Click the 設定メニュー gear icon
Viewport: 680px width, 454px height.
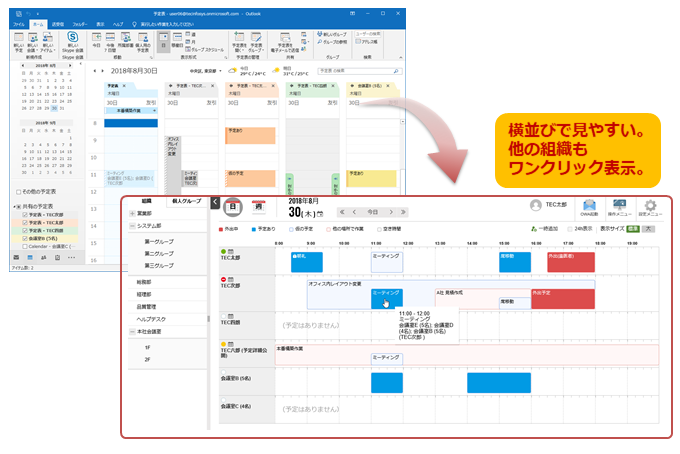pos(653,205)
